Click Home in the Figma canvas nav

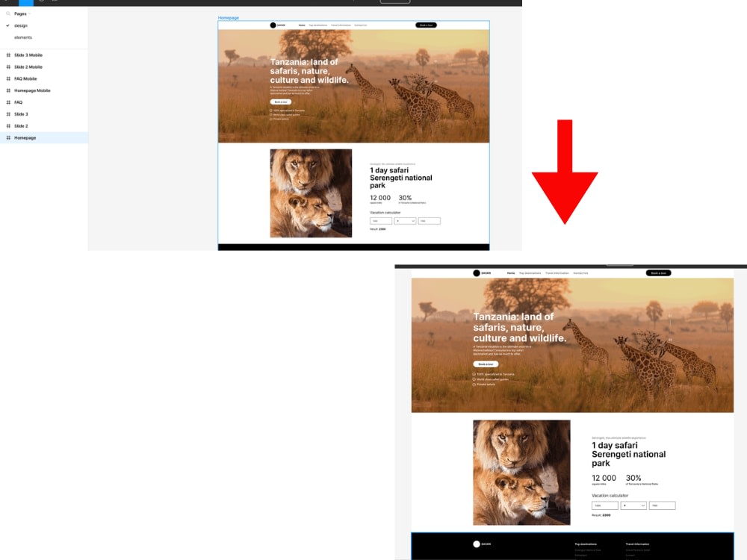302,25
